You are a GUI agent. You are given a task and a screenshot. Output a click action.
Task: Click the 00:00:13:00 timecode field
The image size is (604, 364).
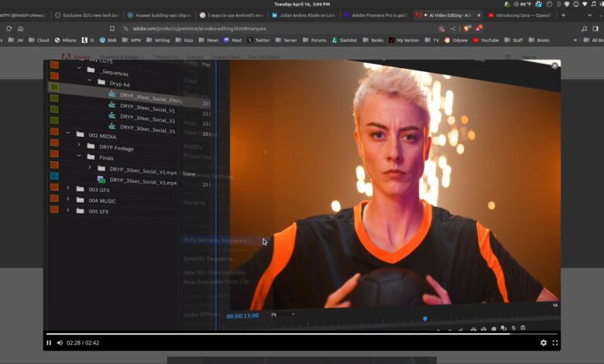[x=242, y=316]
